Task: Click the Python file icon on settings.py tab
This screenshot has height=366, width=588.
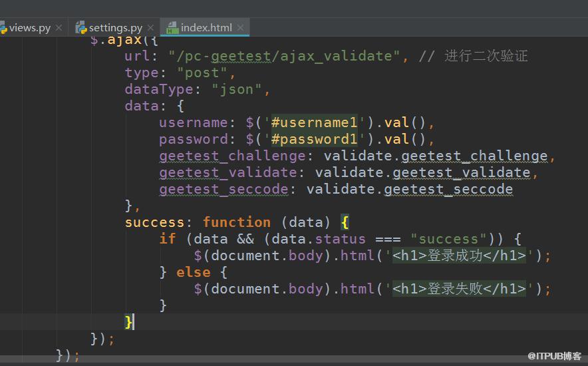Action: point(81,28)
